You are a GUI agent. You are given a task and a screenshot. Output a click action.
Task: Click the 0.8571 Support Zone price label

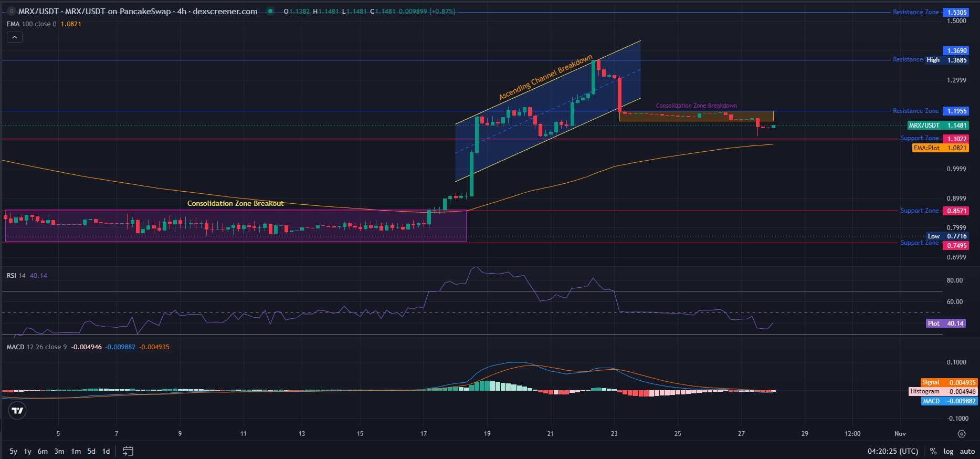pos(956,211)
